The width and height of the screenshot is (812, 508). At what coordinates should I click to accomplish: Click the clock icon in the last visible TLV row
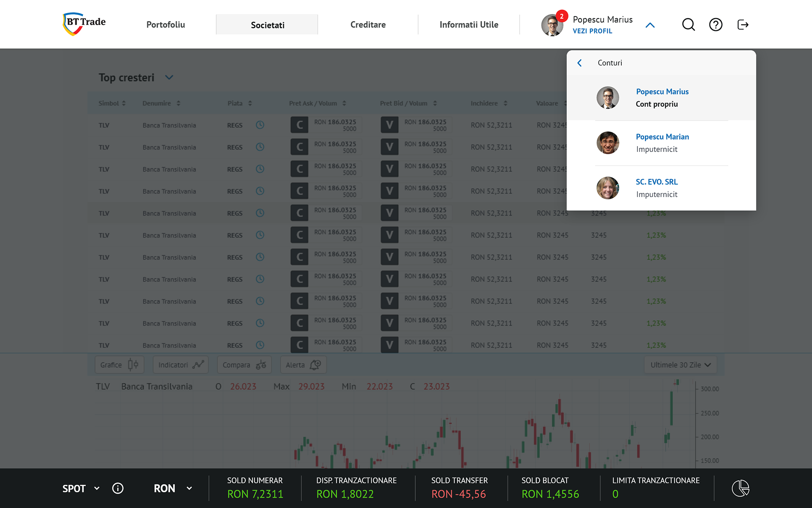tap(260, 345)
